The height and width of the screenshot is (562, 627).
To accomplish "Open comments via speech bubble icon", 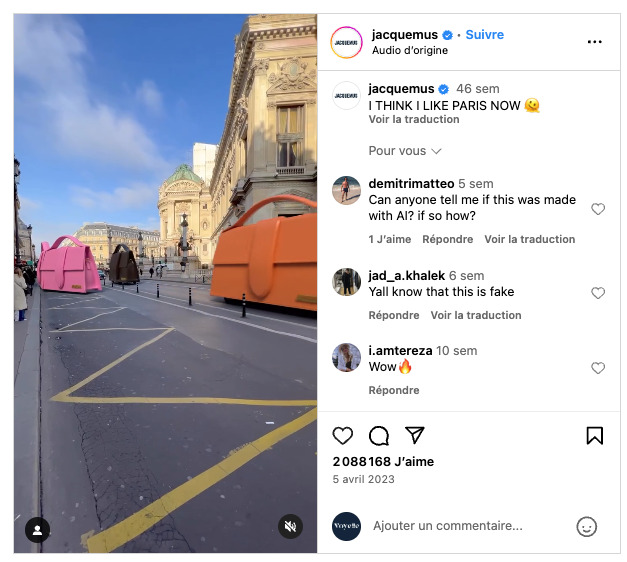I will [x=379, y=436].
